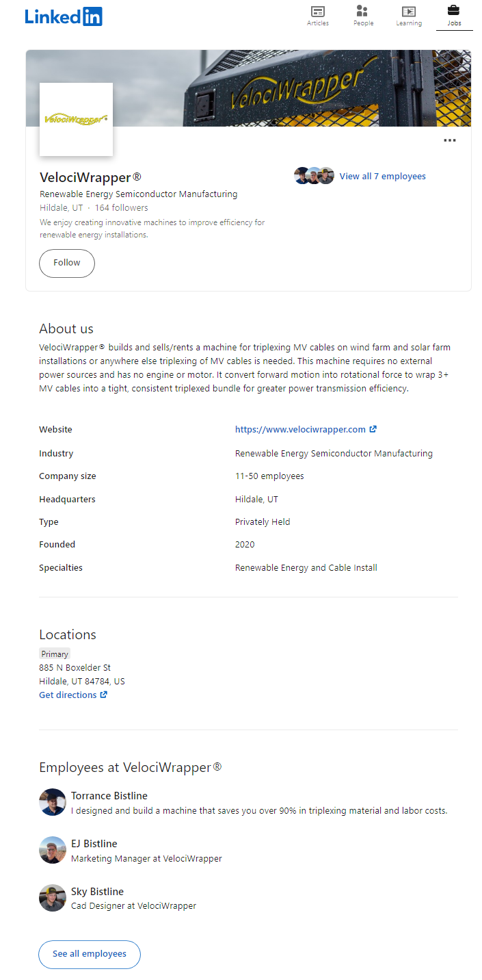Select the 'Privately Held' type value
This screenshot has height=980, width=482.
(263, 522)
